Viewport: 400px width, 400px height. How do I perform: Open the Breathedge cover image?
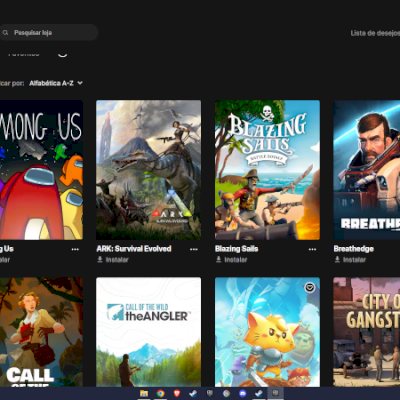[367, 170]
